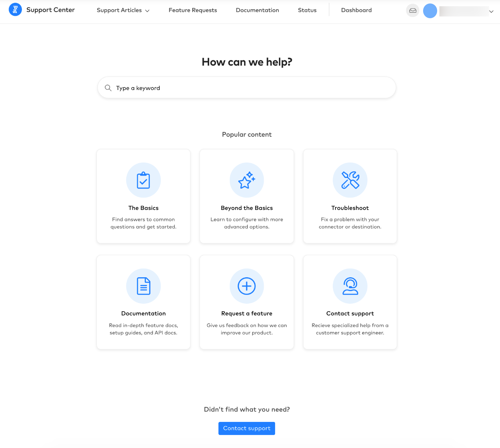The height and width of the screenshot is (448, 500).
Task: Open the Request a feature card title
Action: tap(247, 313)
